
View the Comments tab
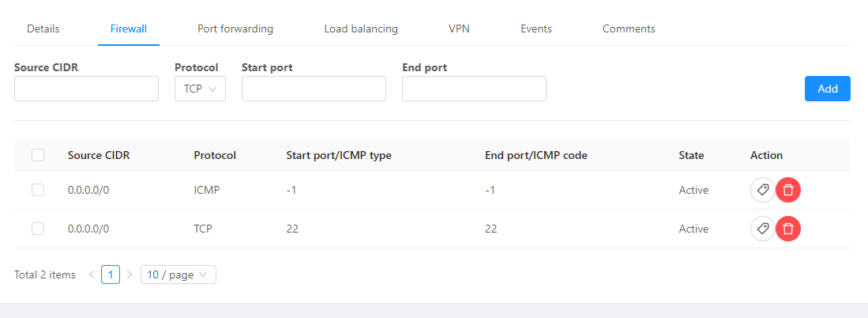629,28
